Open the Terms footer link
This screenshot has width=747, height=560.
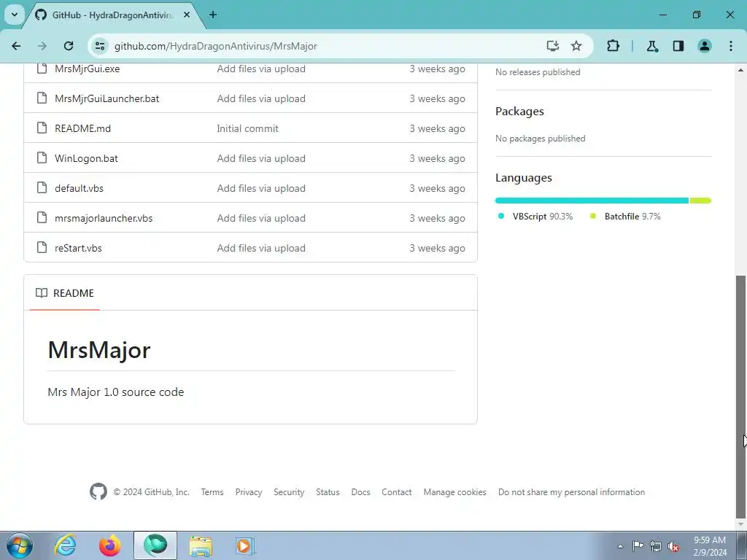coord(212,492)
